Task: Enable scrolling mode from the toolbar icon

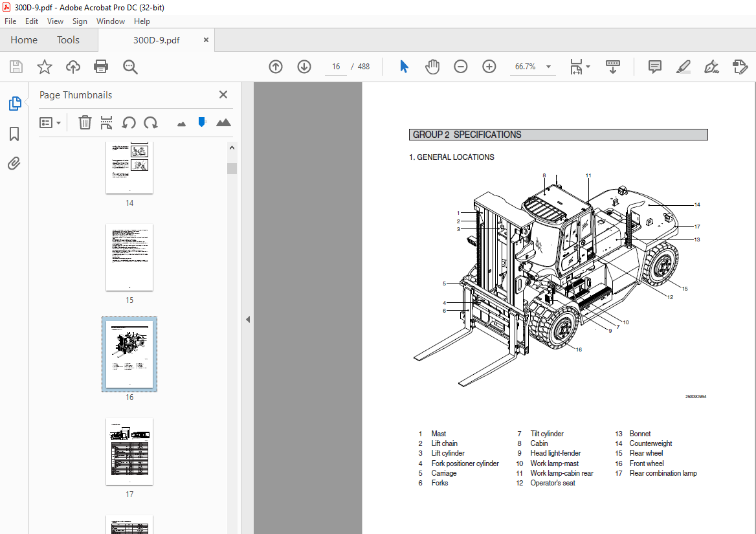Action: pos(613,67)
